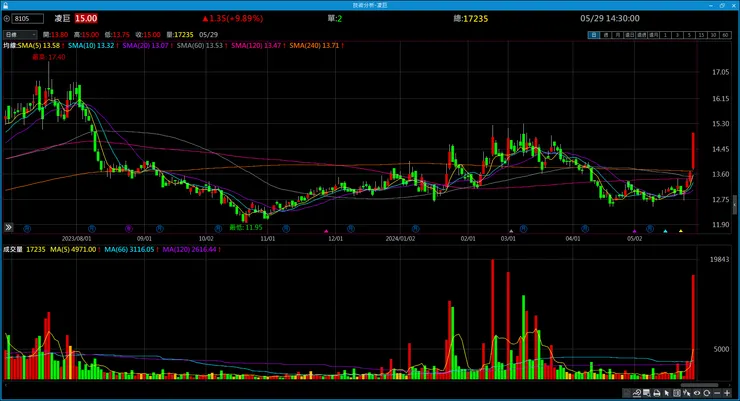Click the 成交量 volume panel label
Image resolution: width=740 pixels, height=401 pixels.
click(13, 250)
